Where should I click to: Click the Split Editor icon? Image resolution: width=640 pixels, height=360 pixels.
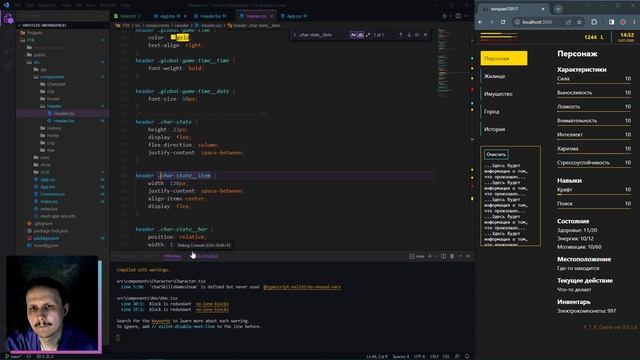tap(458, 16)
